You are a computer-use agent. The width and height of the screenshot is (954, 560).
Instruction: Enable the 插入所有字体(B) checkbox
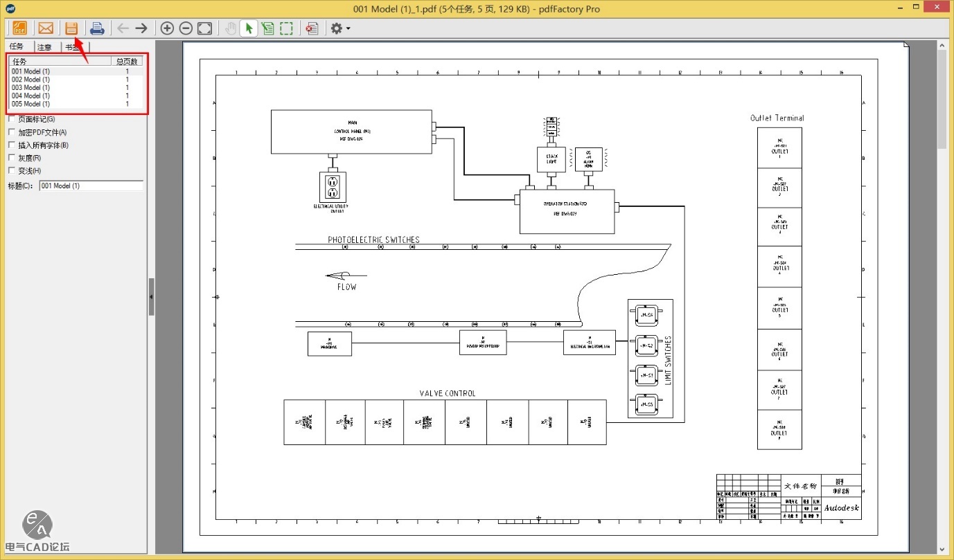point(11,145)
